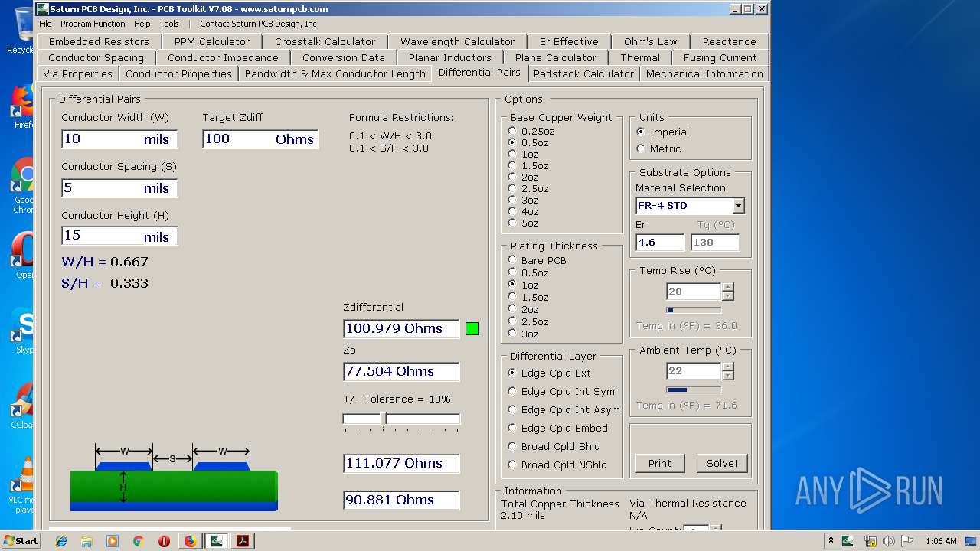Viewport: 980px width, 551px height.
Task: Select the PCB Toolkit taskbar button
Action: click(217, 541)
